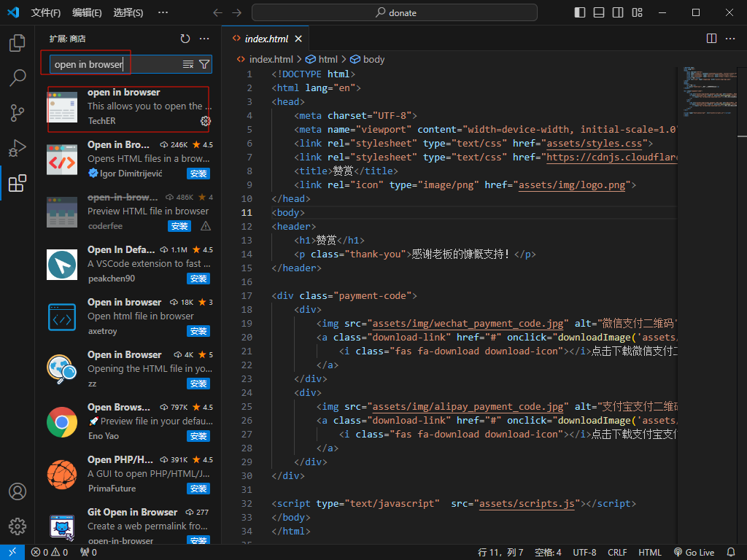The image size is (747, 560).
Task: Toggle the primary side bar layout
Action: pyautogui.click(x=580, y=12)
